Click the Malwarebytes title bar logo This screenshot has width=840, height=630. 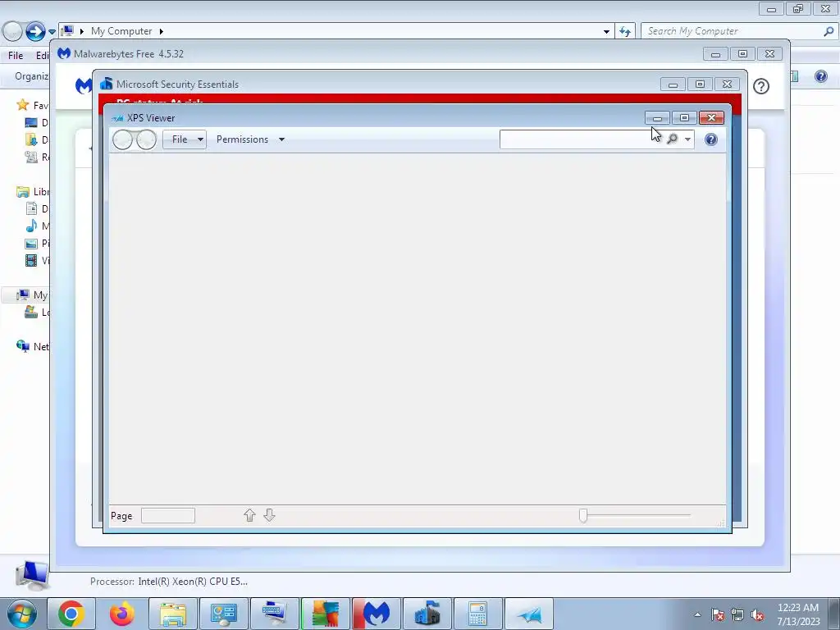coord(64,53)
